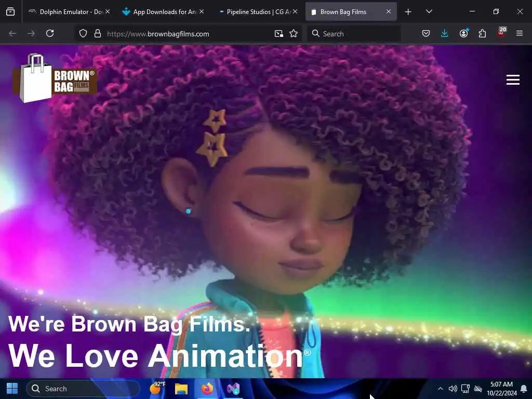Close the App Downloads tab
This screenshot has width=532, height=399.
pyautogui.click(x=202, y=12)
